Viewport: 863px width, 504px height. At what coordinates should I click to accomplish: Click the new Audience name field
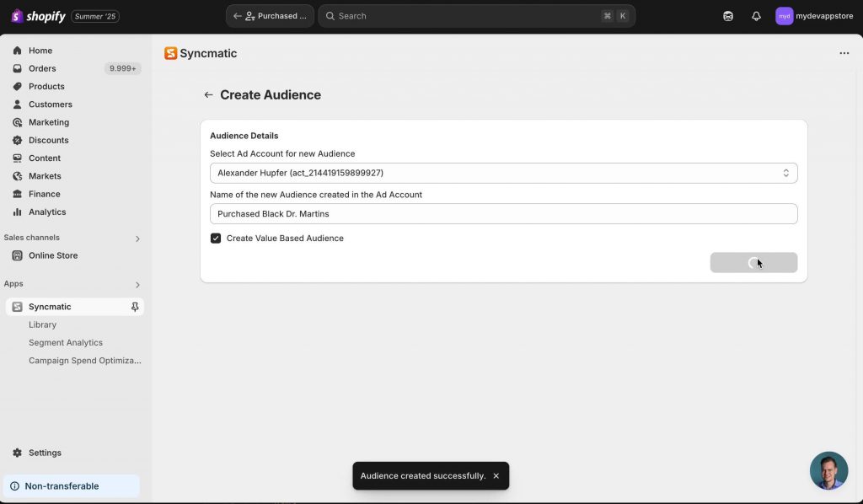click(504, 213)
